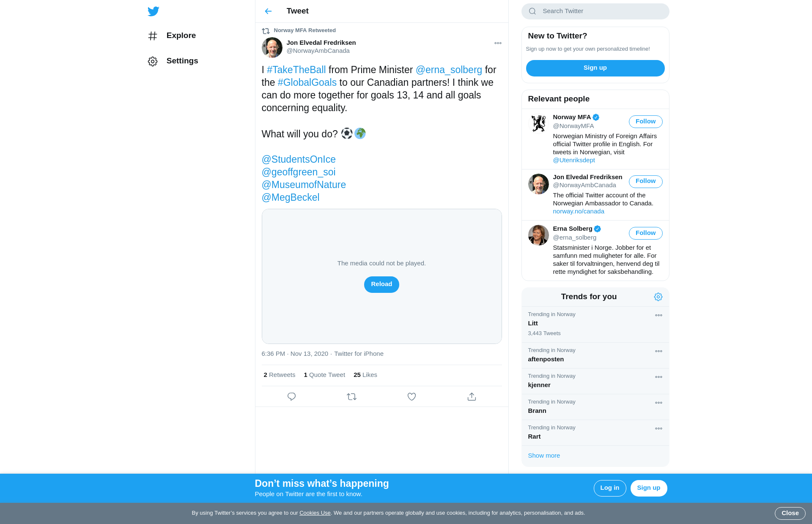Click the reply speech bubble icon
The width and height of the screenshot is (812, 524).
point(291,396)
